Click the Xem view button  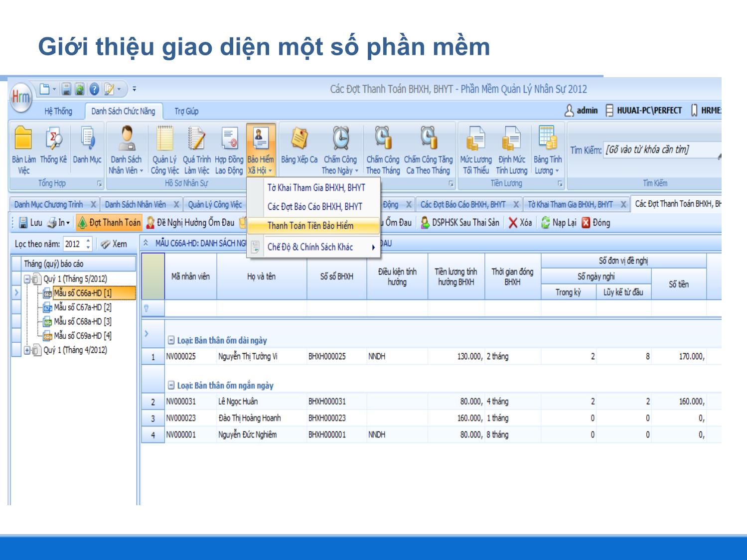pyautogui.click(x=114, y=244)
